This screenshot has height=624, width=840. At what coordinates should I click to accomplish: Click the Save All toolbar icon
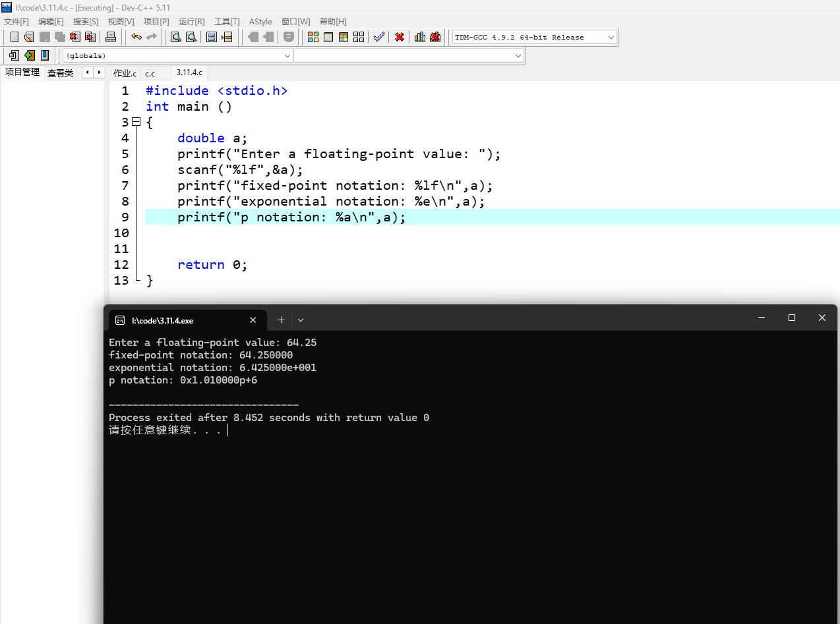[x=60, y=37]
